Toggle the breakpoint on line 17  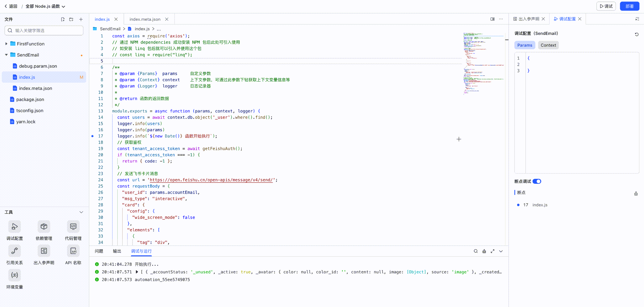92,136
